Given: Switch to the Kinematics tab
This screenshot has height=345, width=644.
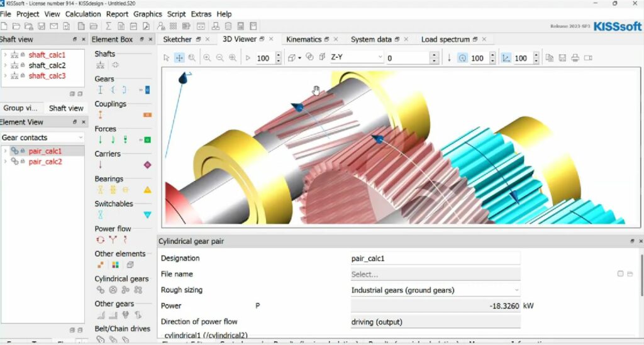Looking at the screenshot, I should pyautogui.click(x=304, y=39).
